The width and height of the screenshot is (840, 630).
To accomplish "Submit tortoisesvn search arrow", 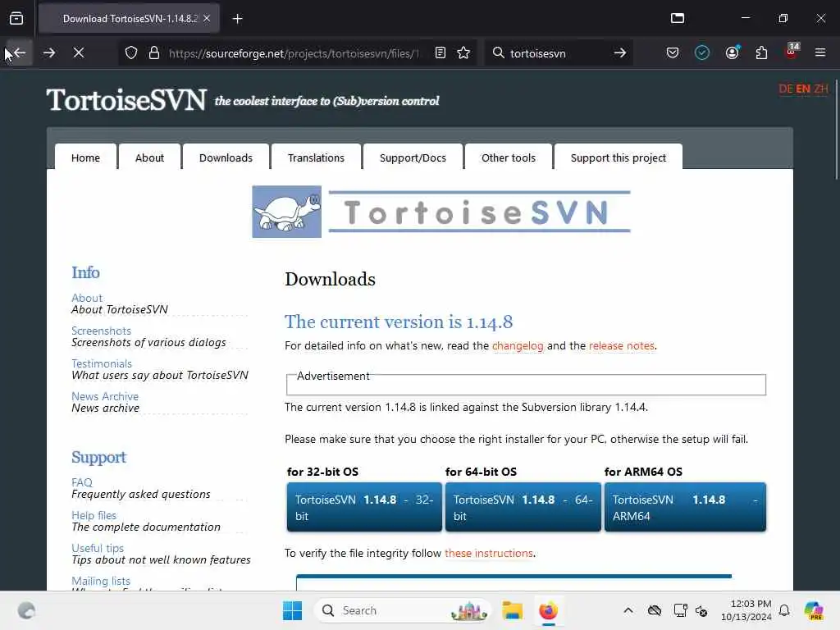I will pyautogui.click(x=620, y=53).
